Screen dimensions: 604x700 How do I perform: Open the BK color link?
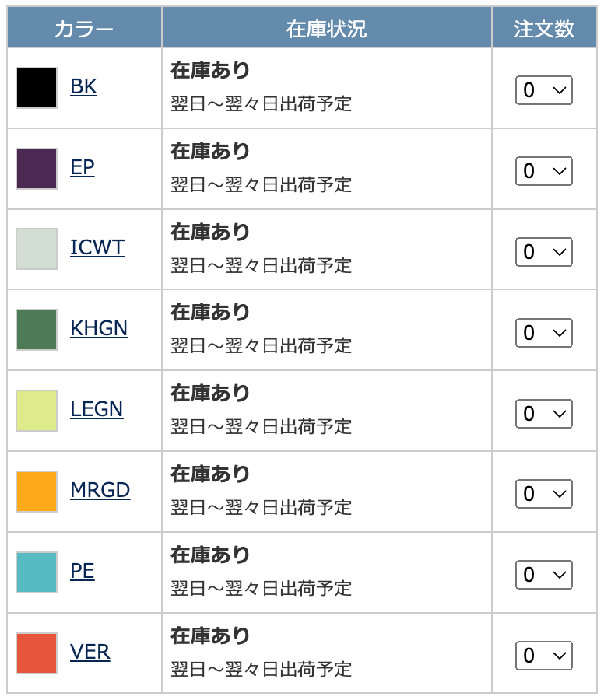tap(83, 86)
